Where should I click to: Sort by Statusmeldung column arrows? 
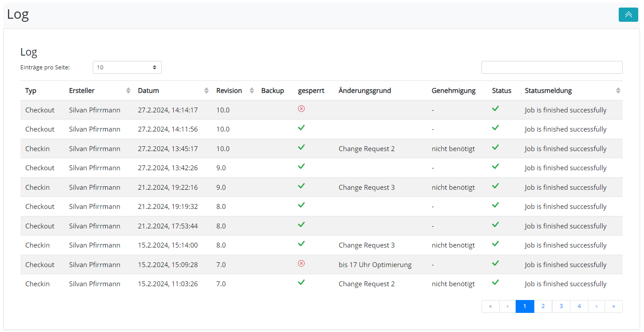pos(618,91)
